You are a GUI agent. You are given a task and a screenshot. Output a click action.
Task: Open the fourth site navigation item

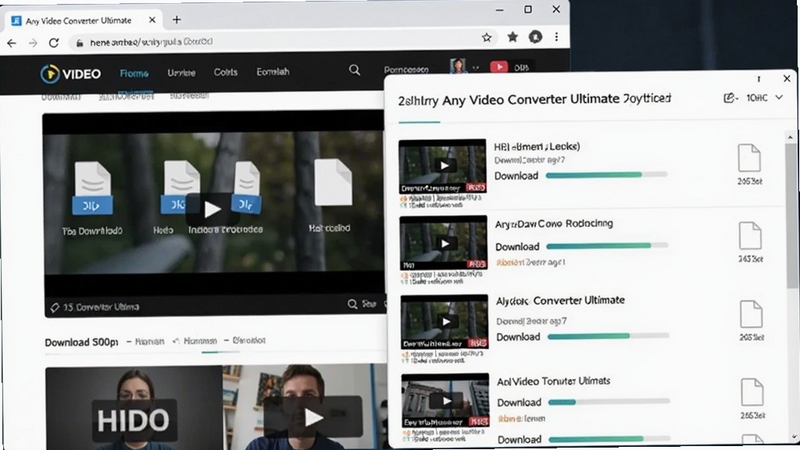click(x=273, y=72)
